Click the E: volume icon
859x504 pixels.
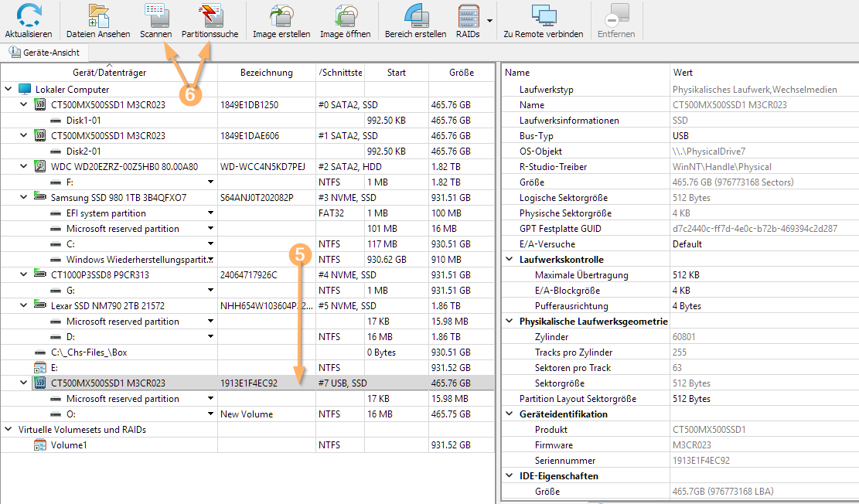[x=40, y=368]
